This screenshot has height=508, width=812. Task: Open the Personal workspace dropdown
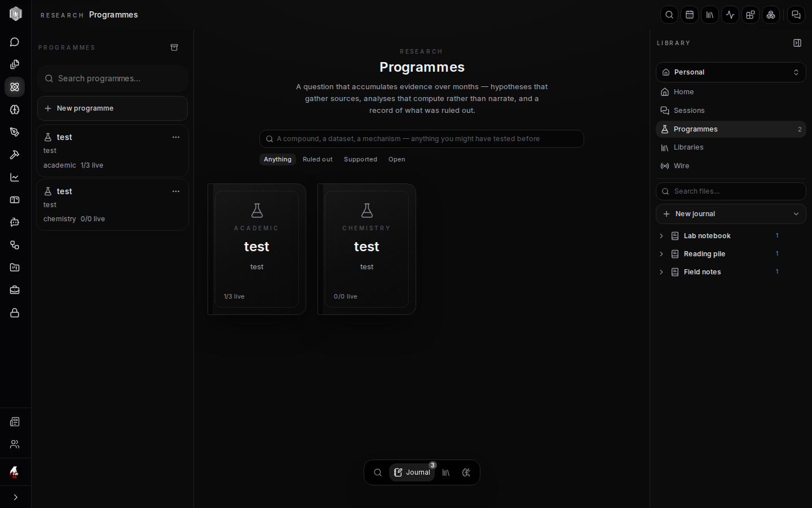[731, 72]
